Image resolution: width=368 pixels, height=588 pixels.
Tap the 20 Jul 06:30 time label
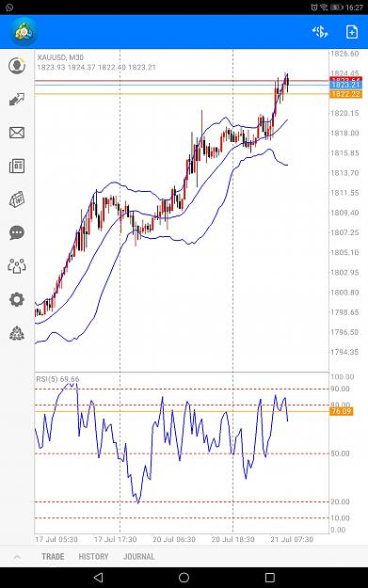174,539
